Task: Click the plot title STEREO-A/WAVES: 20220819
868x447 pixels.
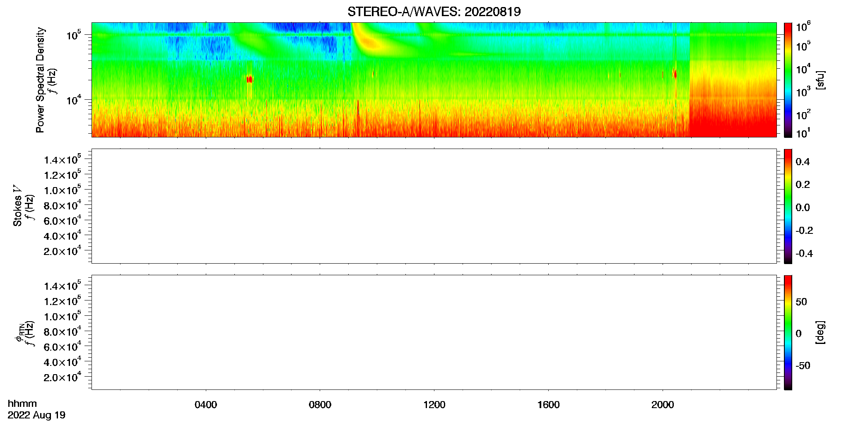Action: point(434,12)
